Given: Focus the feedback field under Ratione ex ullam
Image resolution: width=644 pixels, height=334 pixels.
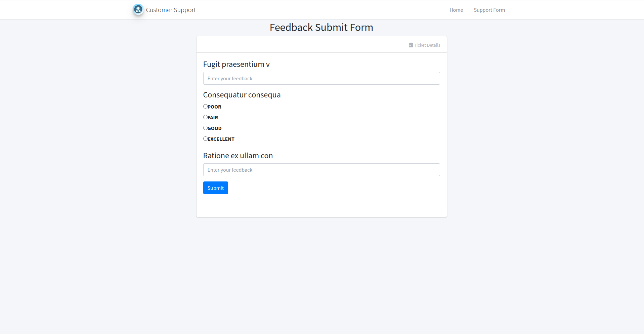Looking at the screenshot, I should (x=321, y=170).
